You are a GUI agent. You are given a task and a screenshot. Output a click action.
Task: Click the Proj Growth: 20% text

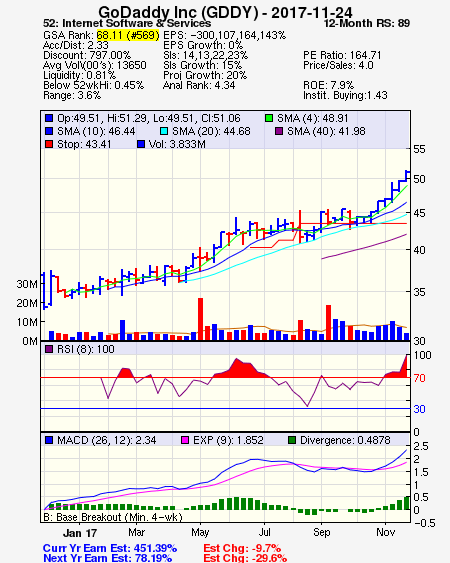(205, 75)
